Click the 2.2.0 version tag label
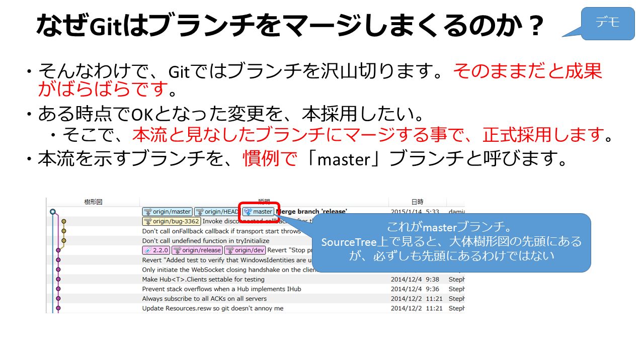This screenshot has height=362, width=644. coord(156,250)
